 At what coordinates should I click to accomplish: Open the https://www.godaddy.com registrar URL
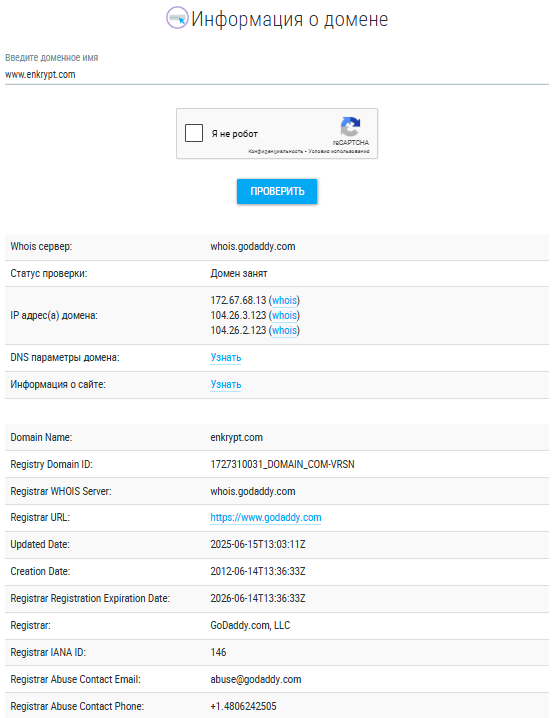click(266, 517)
